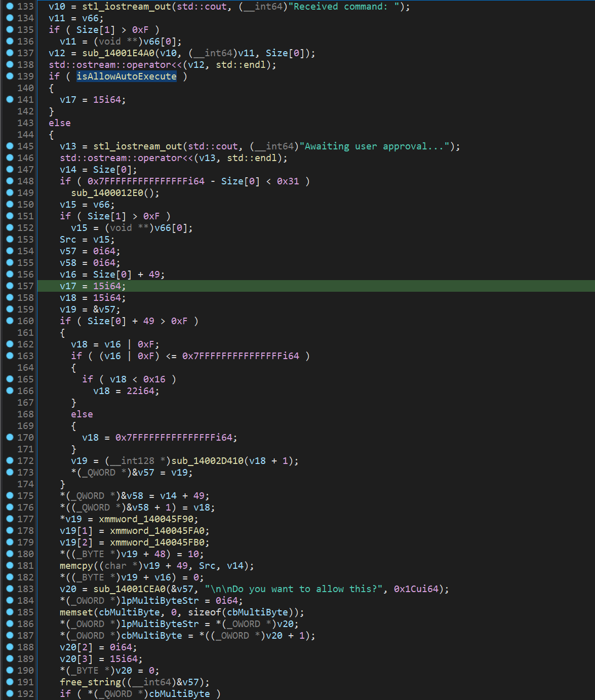The image size is (595, 700).
Task: Click std::endl on line 138
Action: [241, 64]
